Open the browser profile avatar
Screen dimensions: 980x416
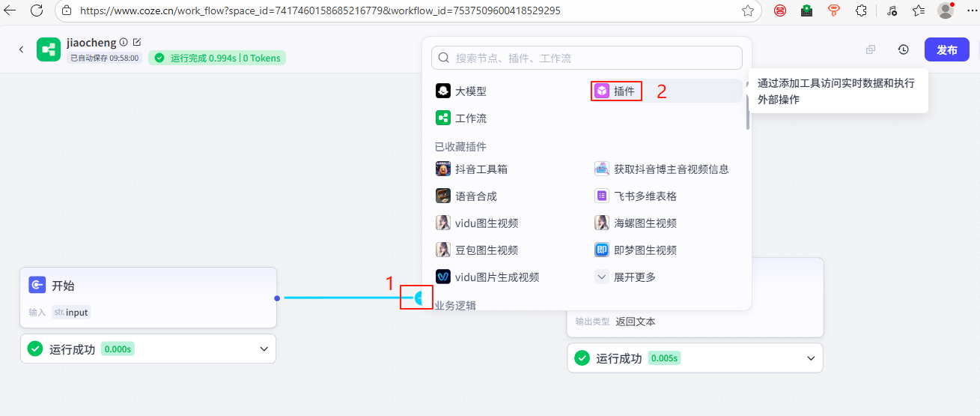tap(946, 10)
